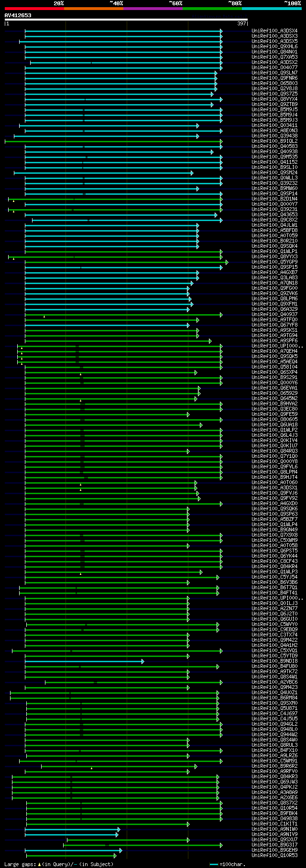Click the purple ~60% identity legend segment

pyautogui.click(x=153, y=9)
